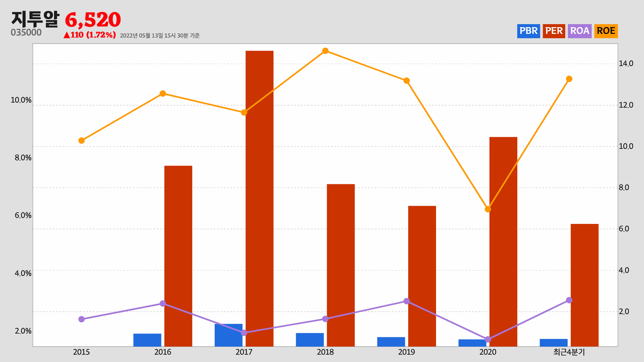This screenshot has width=644, height=362.
Task: Click the 4.0% left axis label
Action: (x=23, y=273)
